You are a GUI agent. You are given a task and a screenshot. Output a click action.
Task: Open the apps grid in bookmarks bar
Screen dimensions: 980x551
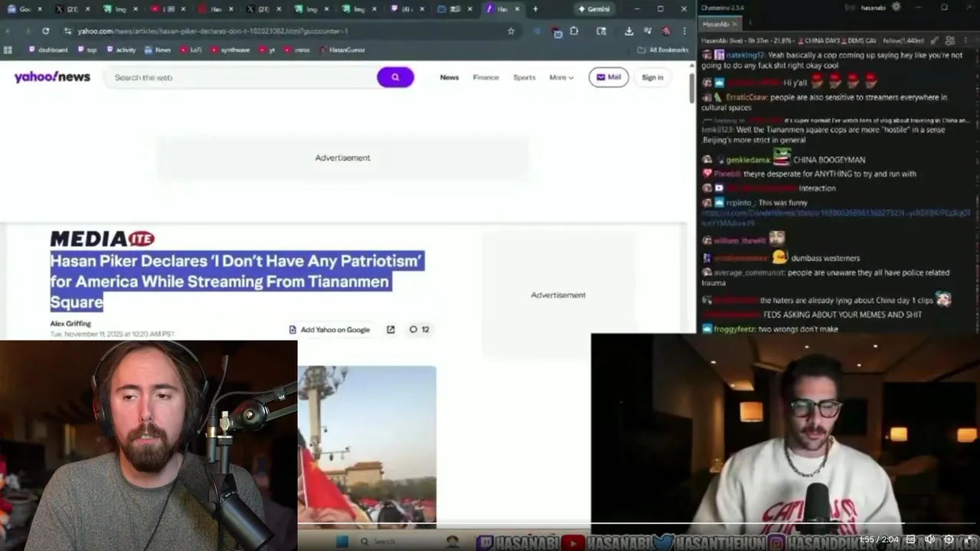click(8, 50)
